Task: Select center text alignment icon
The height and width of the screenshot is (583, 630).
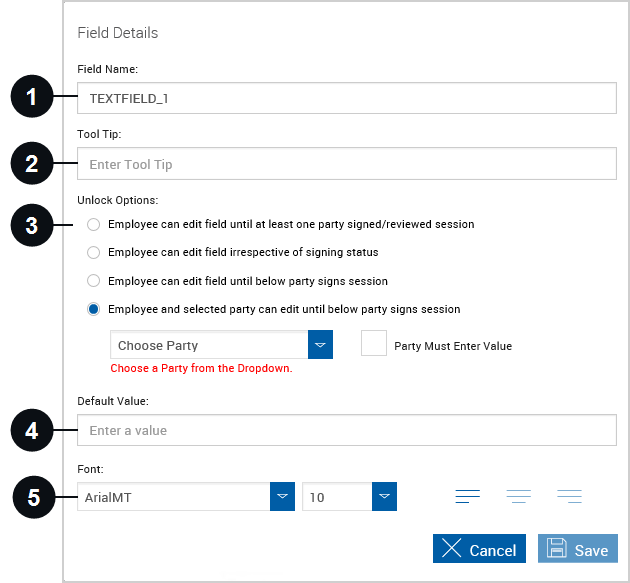Action: (x=519, y=497)
